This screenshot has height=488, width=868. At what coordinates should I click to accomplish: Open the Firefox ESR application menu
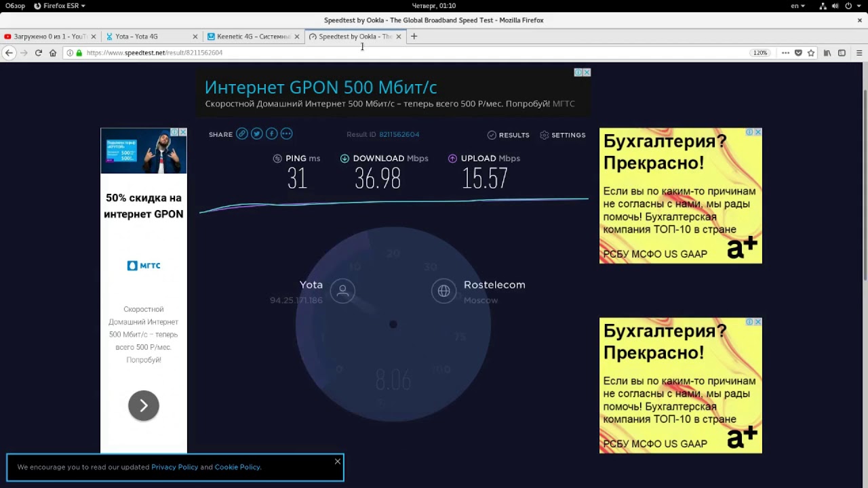click(60, 5)
